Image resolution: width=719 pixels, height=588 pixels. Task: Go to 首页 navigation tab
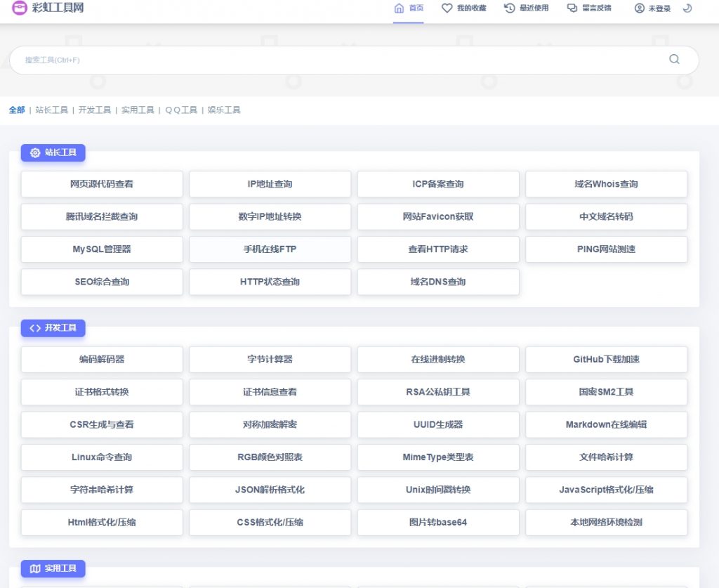coord(409,8)
